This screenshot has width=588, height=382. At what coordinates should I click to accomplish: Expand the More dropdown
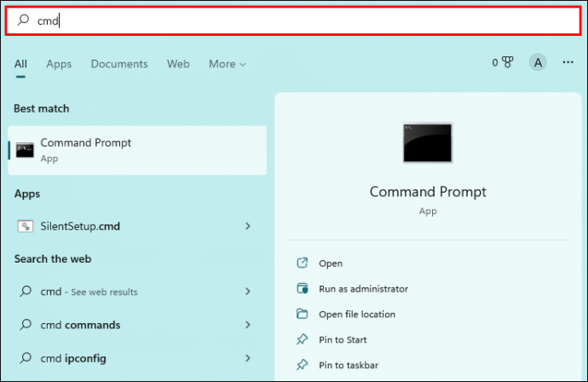228,64
